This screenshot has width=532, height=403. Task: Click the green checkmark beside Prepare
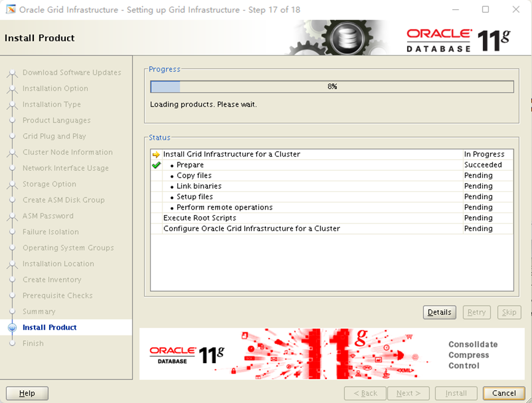point(156,165)
